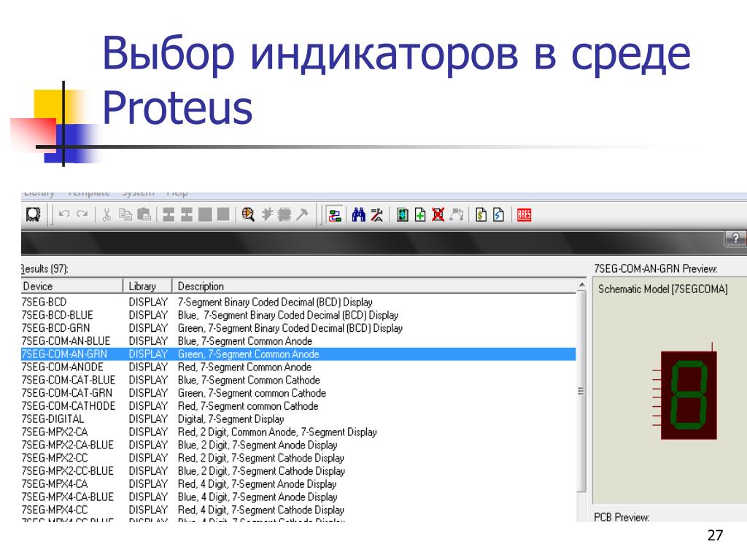This screenshot has width=747, height=560.
Task: Select the 7SEG-MPX2-CA device row
Action: point(298,432)
